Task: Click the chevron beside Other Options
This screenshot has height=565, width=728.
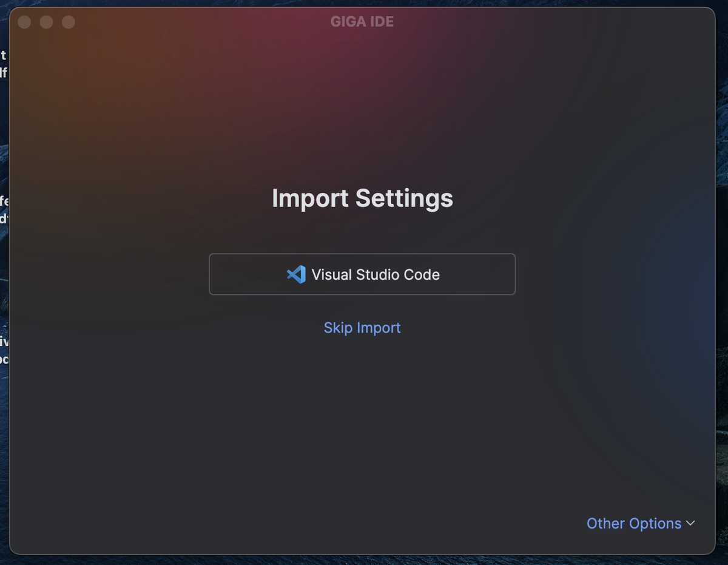Action: (690, 523)
